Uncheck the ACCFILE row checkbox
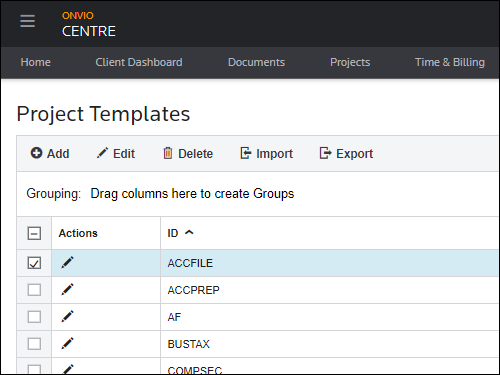The height and width of the screenshot is (375, 500). tap(34, 263)
